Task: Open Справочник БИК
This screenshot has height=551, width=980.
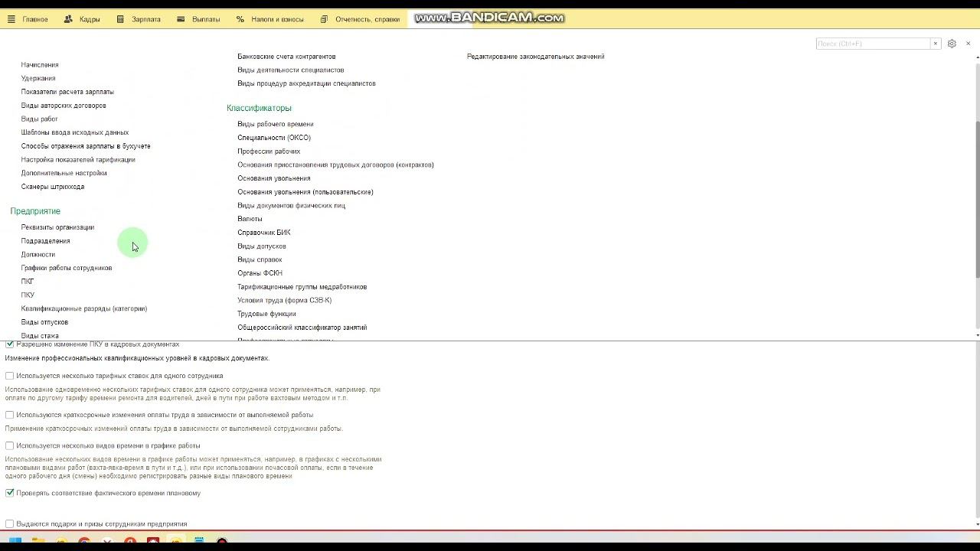Action: (x=264, y=233)
